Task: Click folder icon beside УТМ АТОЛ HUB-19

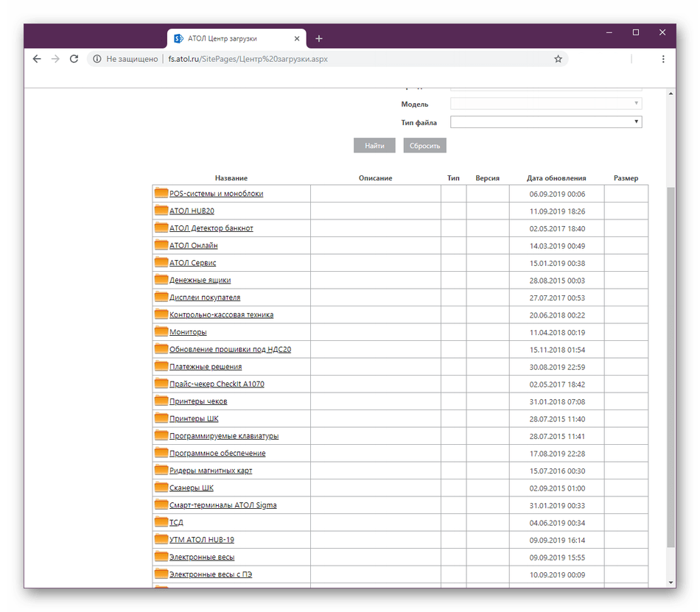Action: click(x=161, y=539)
